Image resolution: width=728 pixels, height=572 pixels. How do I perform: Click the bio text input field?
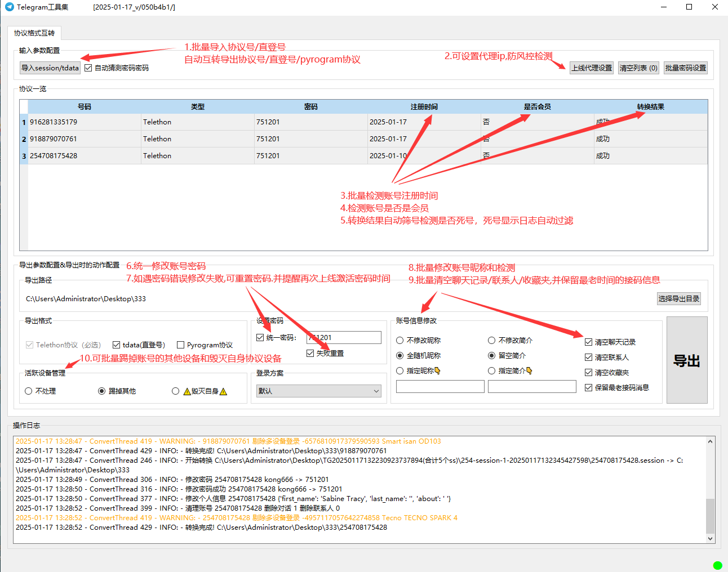coord(532,387)
